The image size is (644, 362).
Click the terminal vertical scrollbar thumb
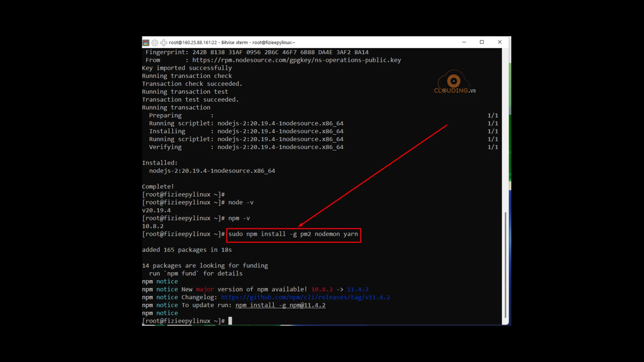click(505, 265)
